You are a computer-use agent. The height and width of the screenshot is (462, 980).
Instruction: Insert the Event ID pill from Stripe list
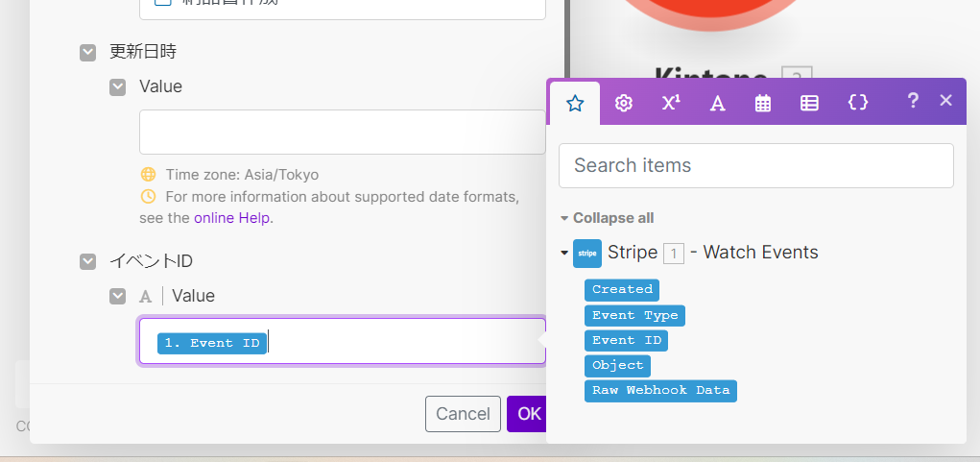(626, 340)
